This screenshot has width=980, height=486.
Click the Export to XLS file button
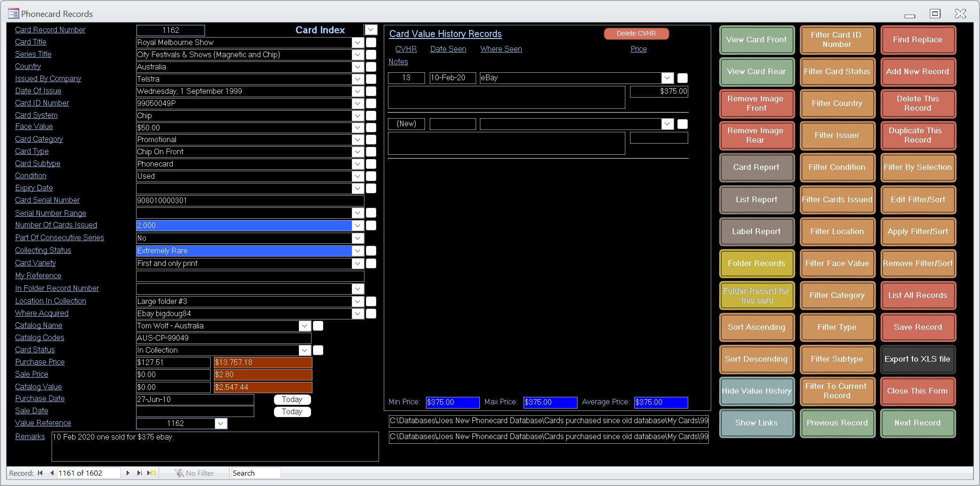click(917, 359)
